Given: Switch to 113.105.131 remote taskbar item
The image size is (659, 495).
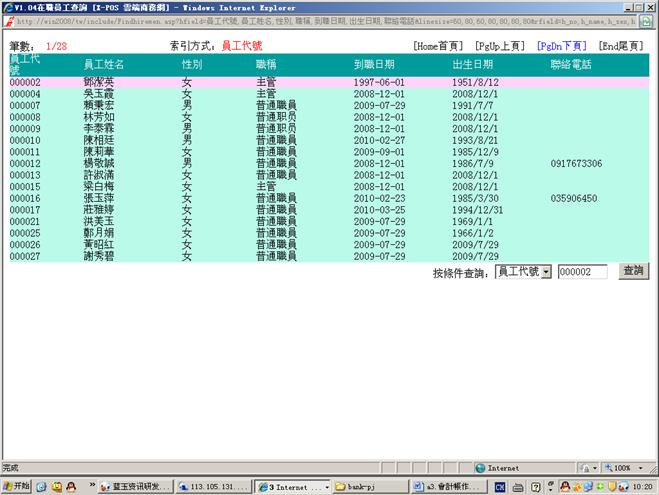Looking at the screenshot, I should 212,487.
